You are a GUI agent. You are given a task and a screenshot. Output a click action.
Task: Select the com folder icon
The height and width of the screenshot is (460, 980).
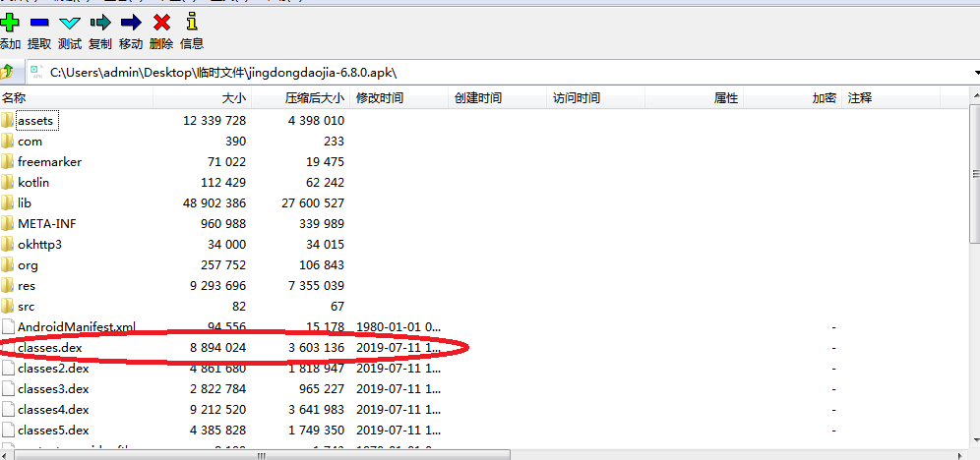tap(8, 141)
